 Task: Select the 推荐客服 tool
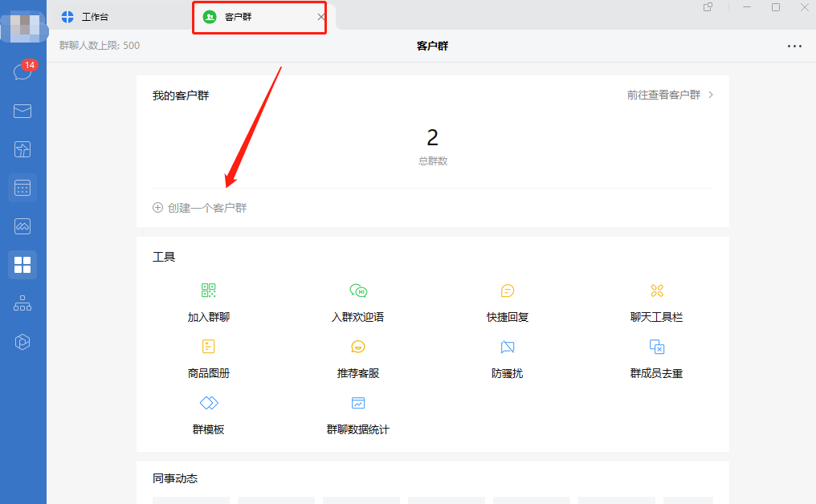click(357, 357)
